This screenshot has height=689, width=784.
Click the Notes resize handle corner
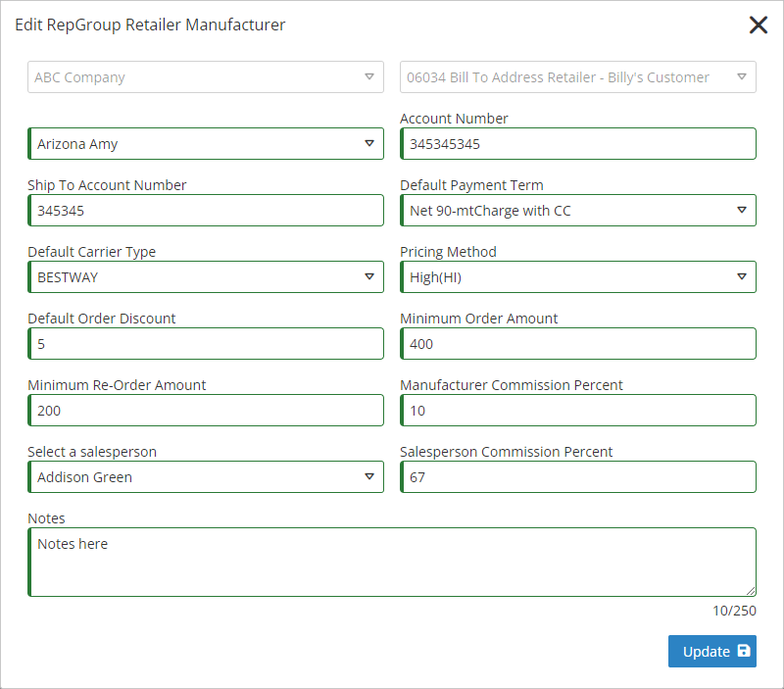pos(751,591)
